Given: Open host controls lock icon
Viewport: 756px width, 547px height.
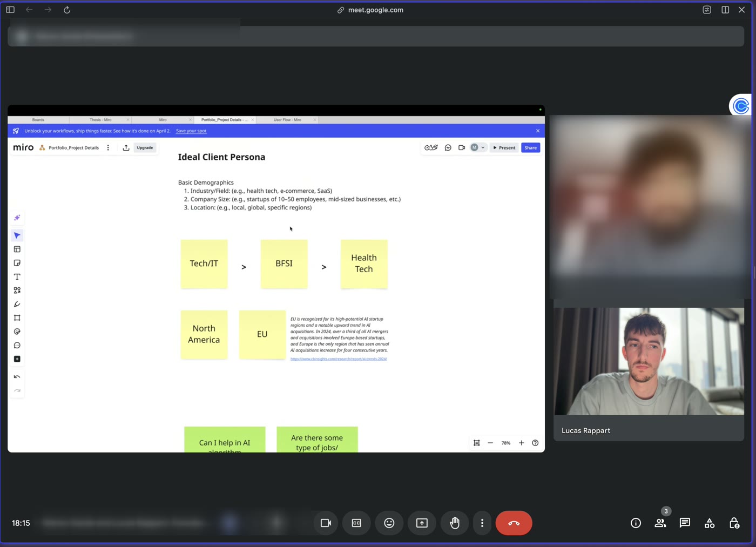Looking at the screenshot, I should [734, 523].
